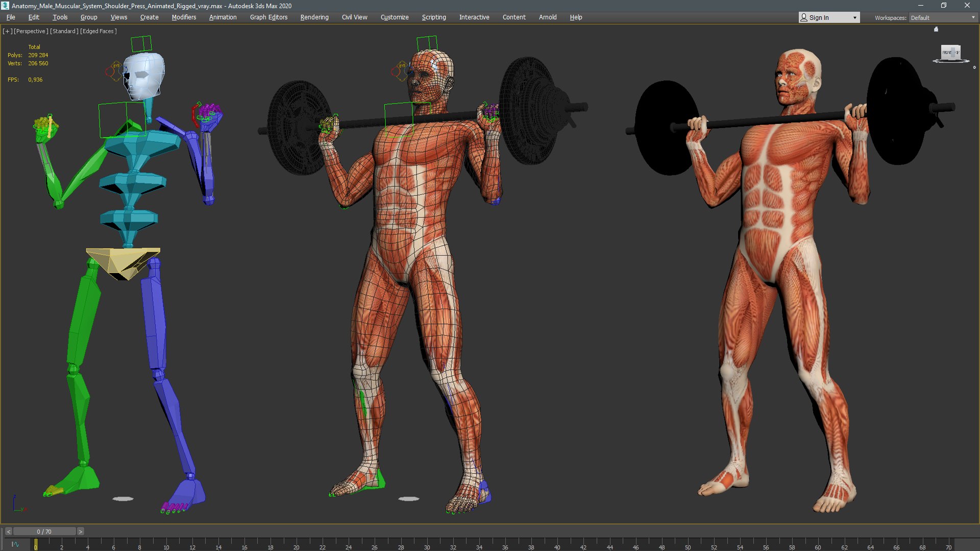Click the Polys count 209 284
This screenshot has width=980, height=551.
tap(38, 55)
